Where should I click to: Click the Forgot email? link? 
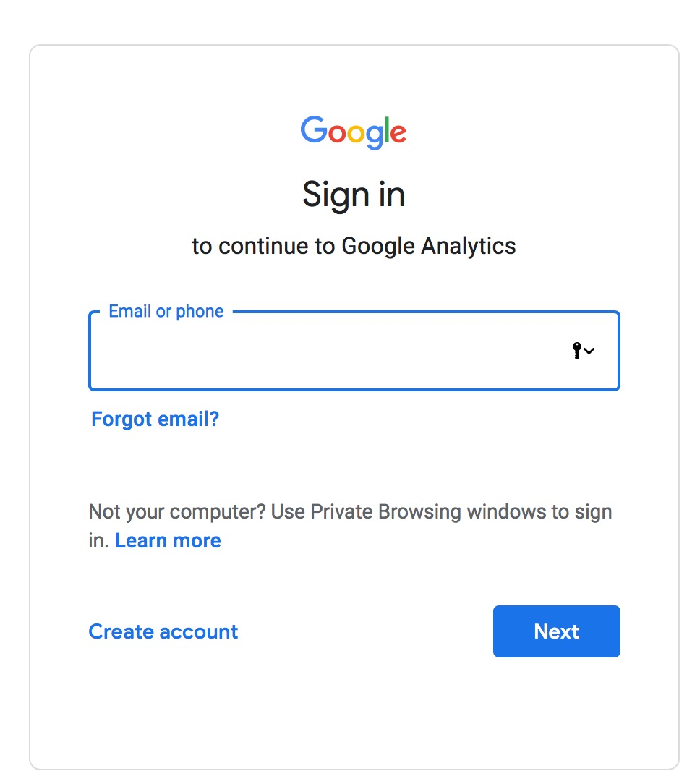155,419
